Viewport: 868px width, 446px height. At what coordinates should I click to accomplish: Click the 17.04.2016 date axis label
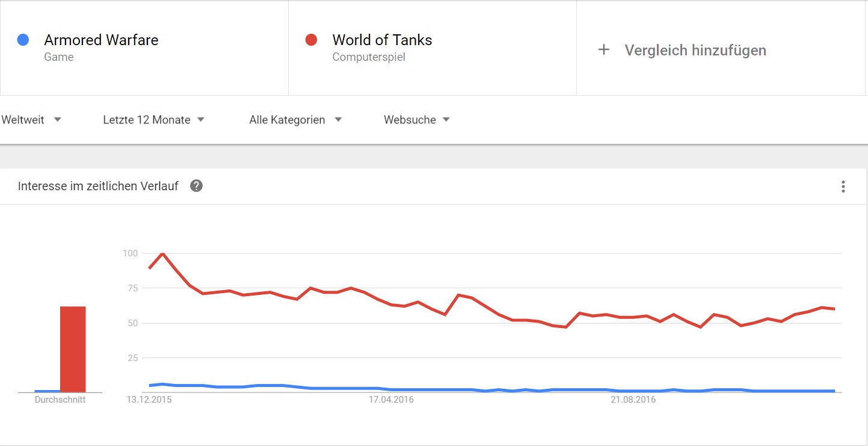pyautogui.click(x=391, y=400)
